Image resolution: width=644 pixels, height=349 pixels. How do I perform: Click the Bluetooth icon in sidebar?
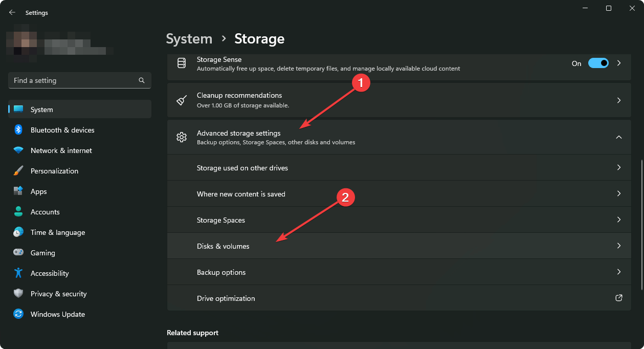[x=18, y=130]
